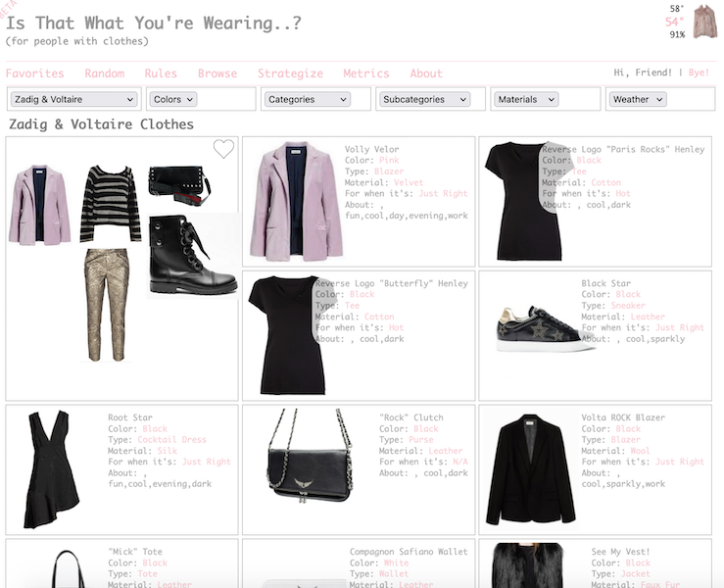The height and width of the screenshot is (588, 724).
Task: Open the Root Star dress image
Action: 52,468
